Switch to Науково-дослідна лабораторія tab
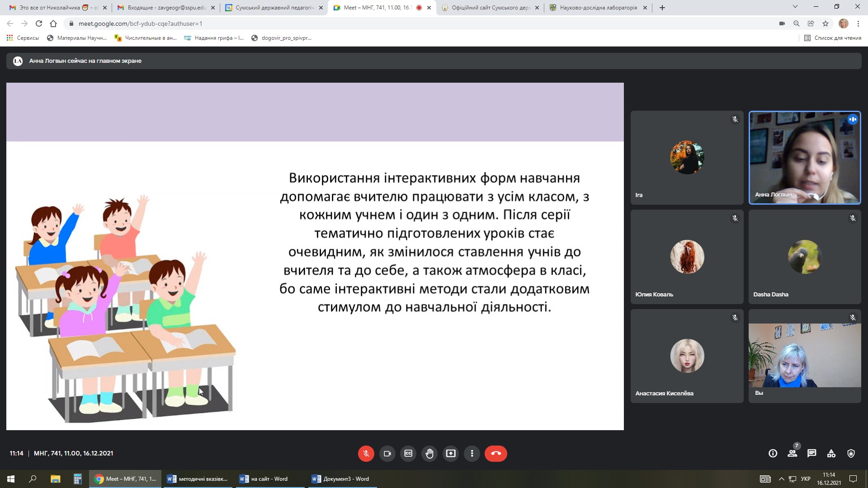This screenshot has height=488, width=868. click(598, 8)
